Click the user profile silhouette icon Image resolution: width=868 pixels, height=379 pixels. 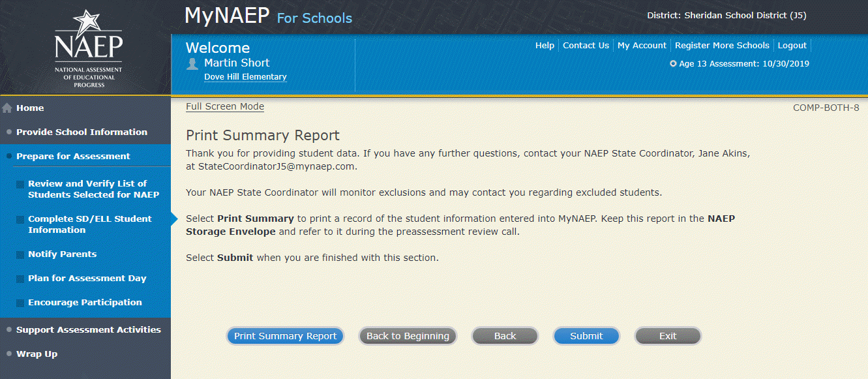click(x=192, y=63)
